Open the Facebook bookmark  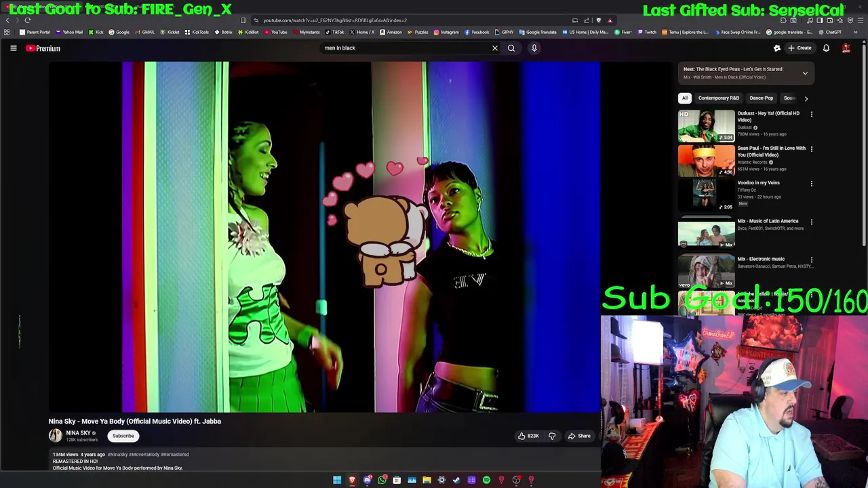pos(477,32)
